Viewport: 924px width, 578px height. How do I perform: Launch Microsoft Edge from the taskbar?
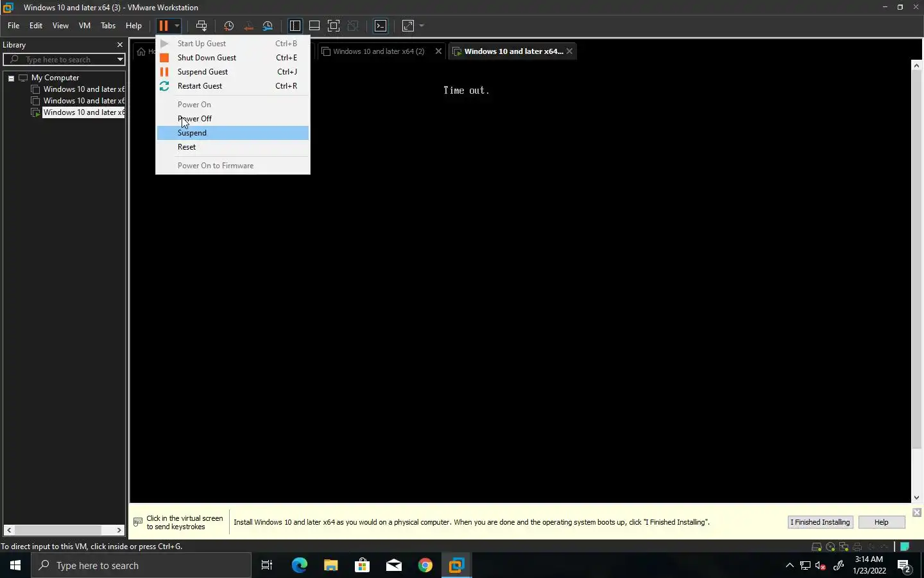[300, 565]
